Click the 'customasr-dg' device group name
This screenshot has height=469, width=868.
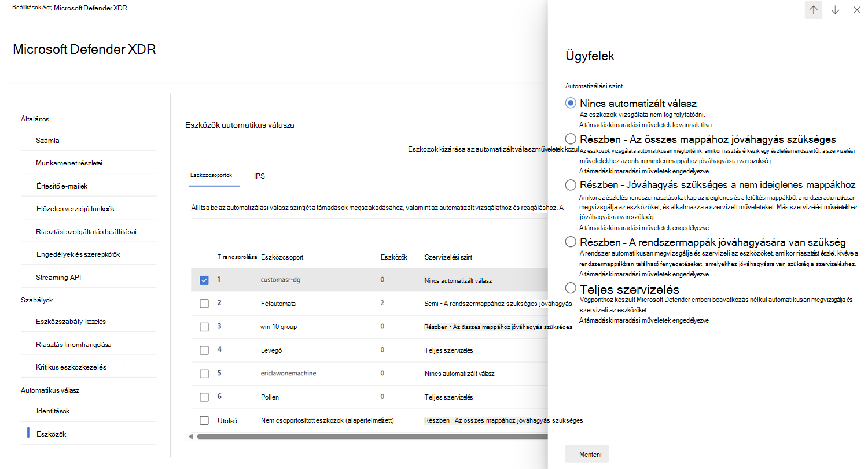pyautogui.click(x=279, y=280)
